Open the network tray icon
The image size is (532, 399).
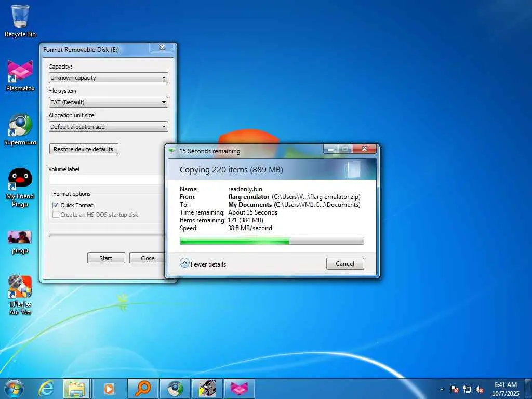tap(467, 389)
